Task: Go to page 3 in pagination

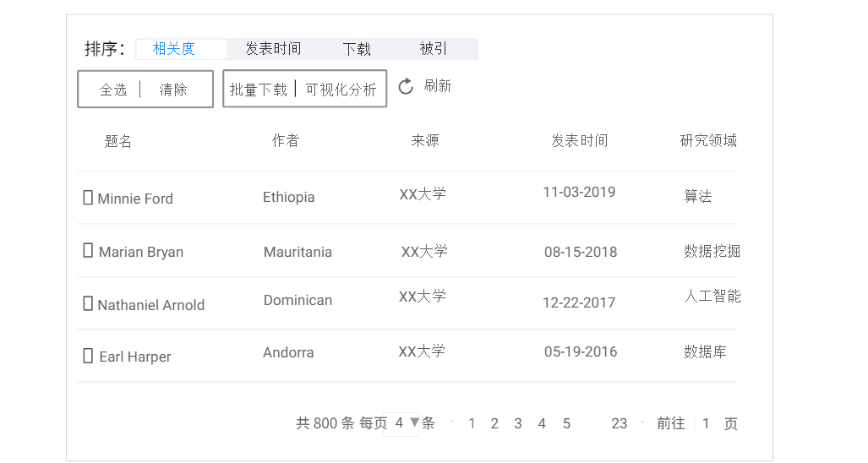Action: click(518, 423)
